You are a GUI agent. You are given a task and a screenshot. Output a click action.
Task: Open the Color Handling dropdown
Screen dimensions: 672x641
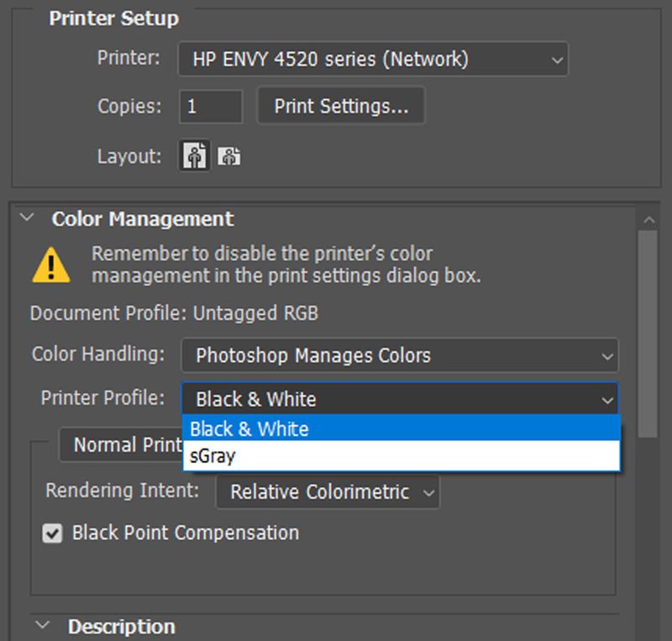pos(399,355)
